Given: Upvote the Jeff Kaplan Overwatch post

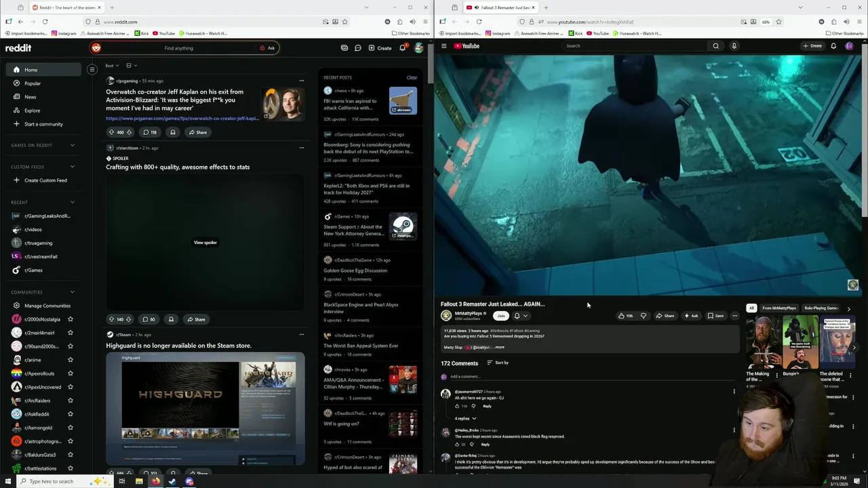Looking at the screenshot, I should click(x=111, y=132).
